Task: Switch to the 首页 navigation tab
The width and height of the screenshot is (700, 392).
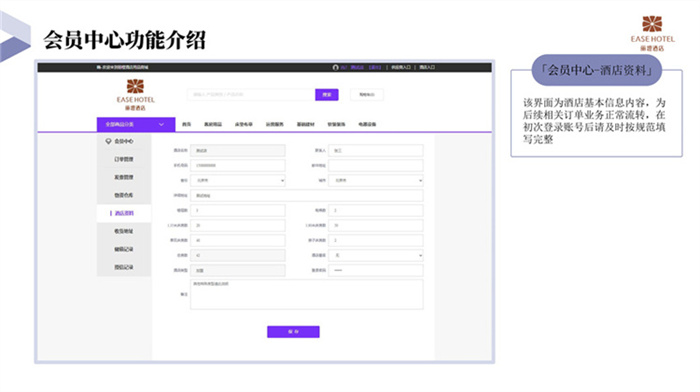Action: point(187,125)
